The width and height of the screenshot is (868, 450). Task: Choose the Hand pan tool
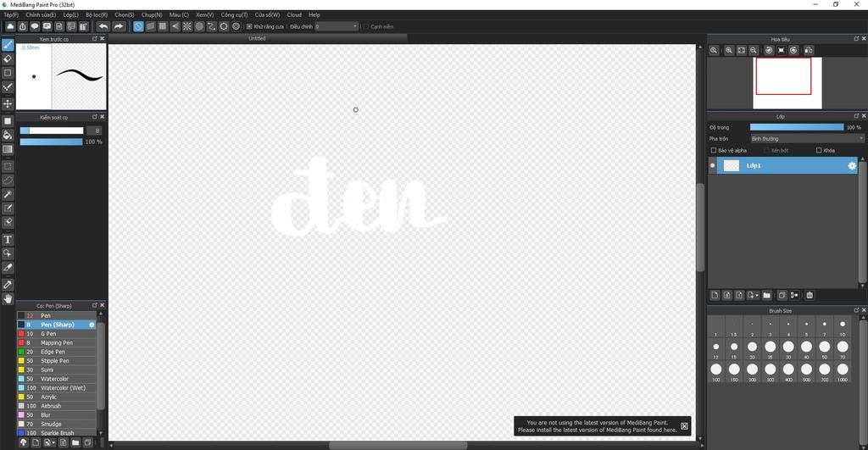coord(8,299)
